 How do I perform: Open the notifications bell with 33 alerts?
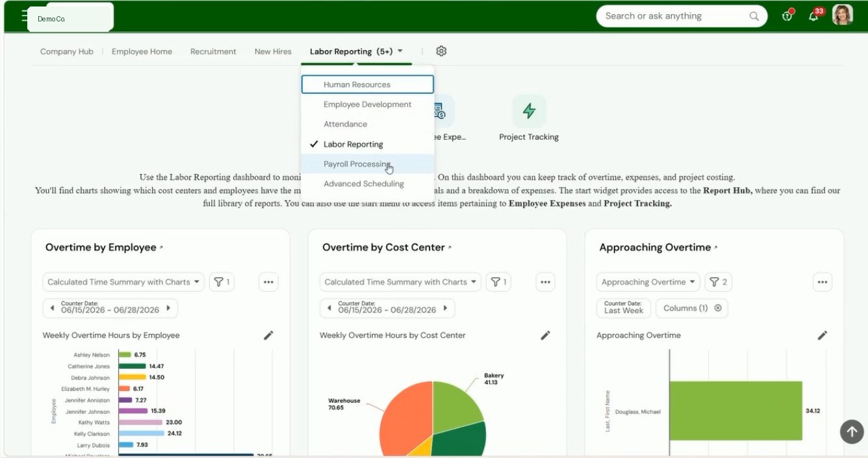pos(814,16)
